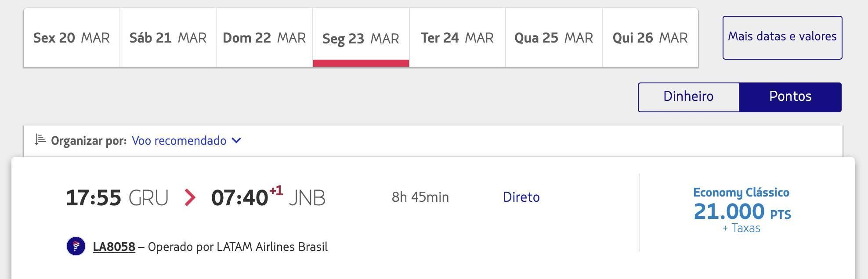Choose the Economy Clássico 21.000 PTS fare
The width and height of the screenshot is (868, 279).
(742, 210)
